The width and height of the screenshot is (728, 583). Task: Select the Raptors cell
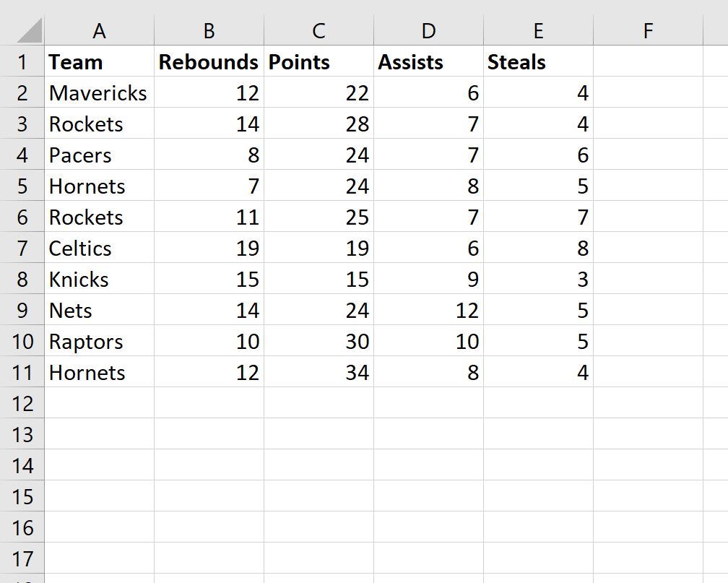tap(100, 341)
